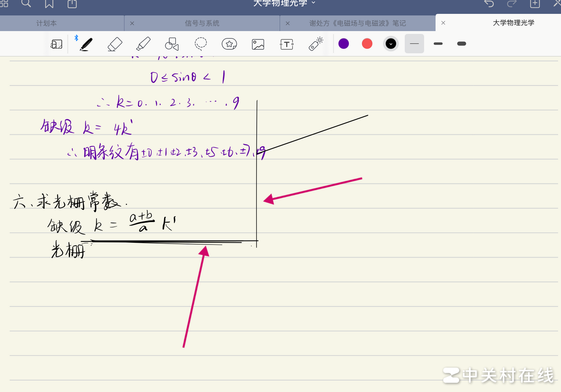Select the Lasso selection tool

point(200,44)
